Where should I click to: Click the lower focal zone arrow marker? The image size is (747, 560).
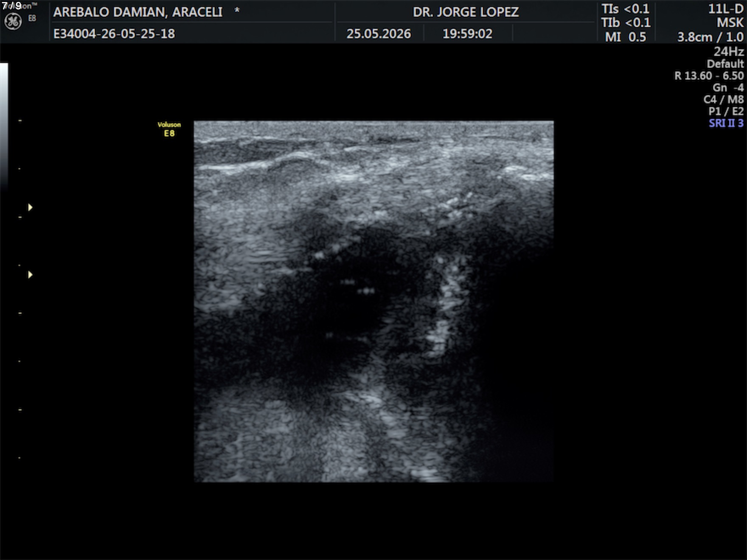click(30, 275)
